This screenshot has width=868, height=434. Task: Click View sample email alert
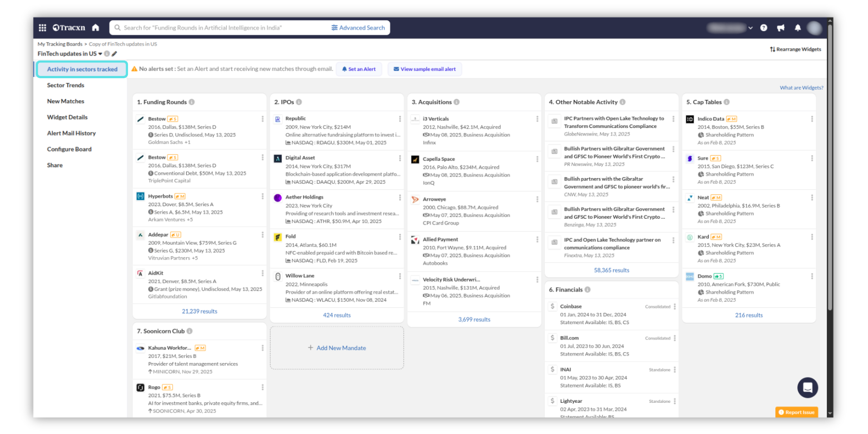pyautogui.click(x=425, y=69)
